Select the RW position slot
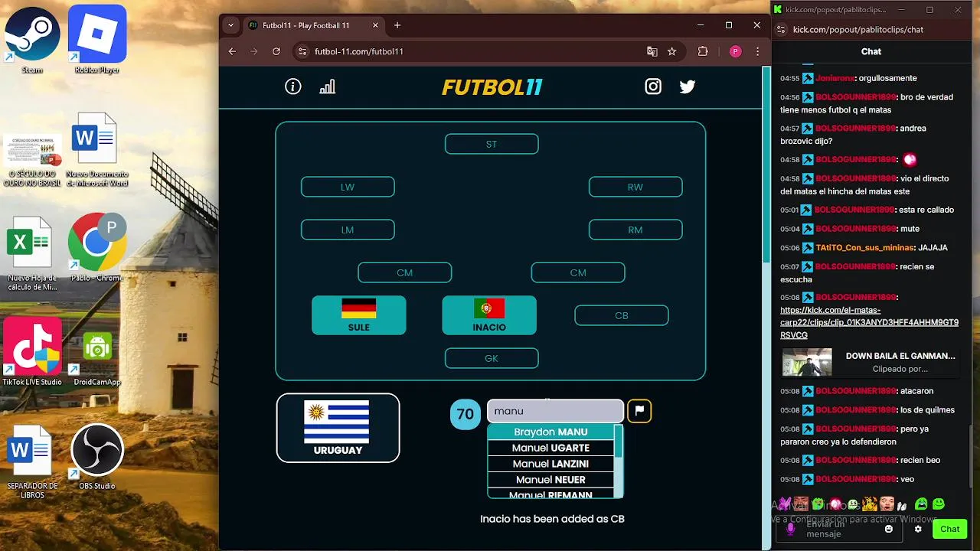The width and height of the screenshot is (980, 551). pos(635,187)
